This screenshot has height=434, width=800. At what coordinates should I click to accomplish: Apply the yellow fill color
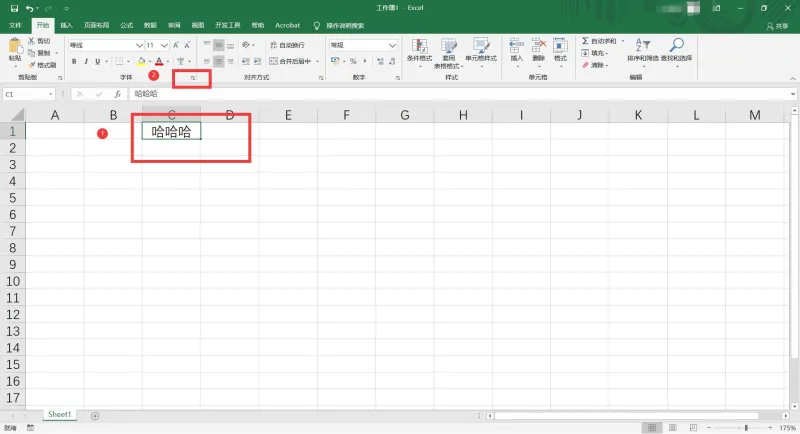pos(141,62)
